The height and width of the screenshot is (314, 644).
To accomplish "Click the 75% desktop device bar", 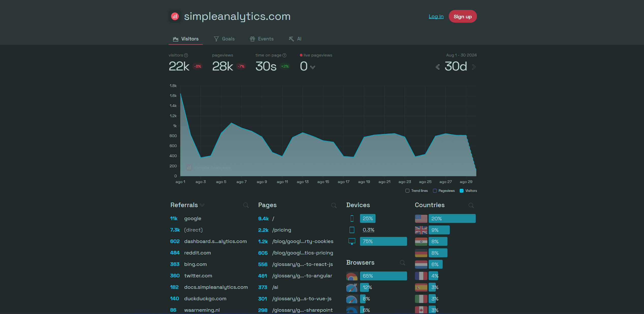I will point(383,241).
